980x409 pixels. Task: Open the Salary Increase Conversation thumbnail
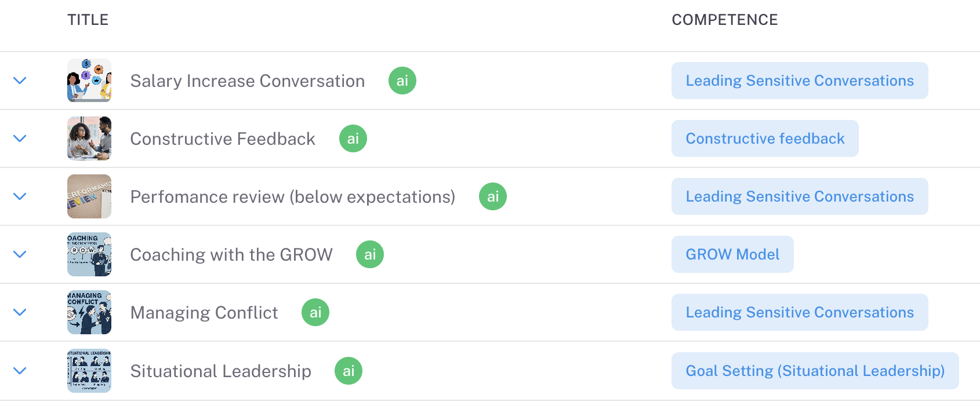point(89,81)
